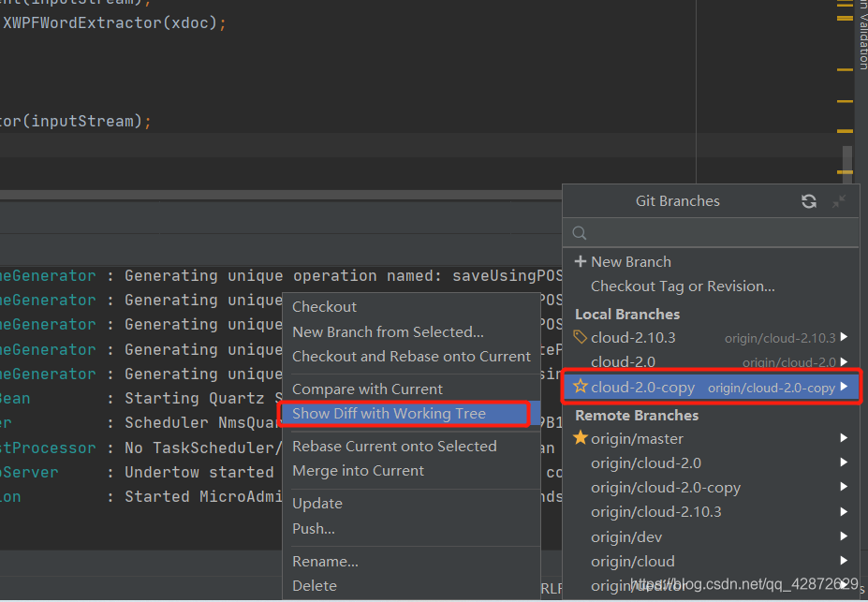Select remote branch origin/cloud
Screen dimensions: 868x602
tap(711, 561)
